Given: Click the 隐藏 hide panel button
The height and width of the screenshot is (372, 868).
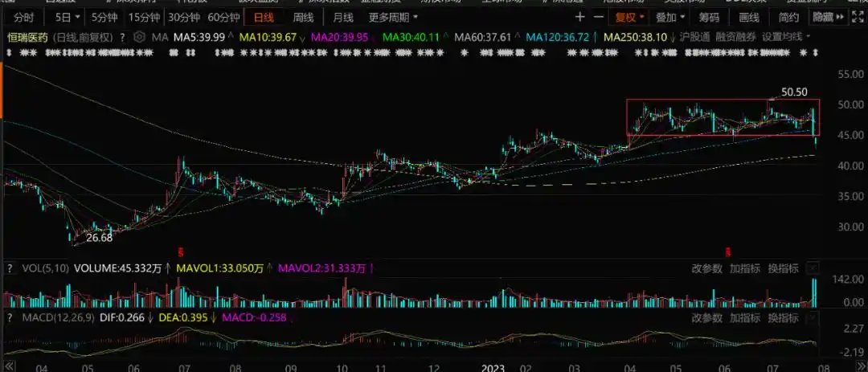Looking at the screenshot, I should tap(828, 18).
